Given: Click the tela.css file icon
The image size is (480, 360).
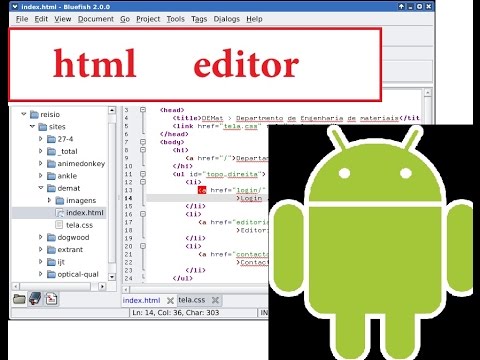Looking at the screenshot, I should pyautogui.click(x=59, y=225).
